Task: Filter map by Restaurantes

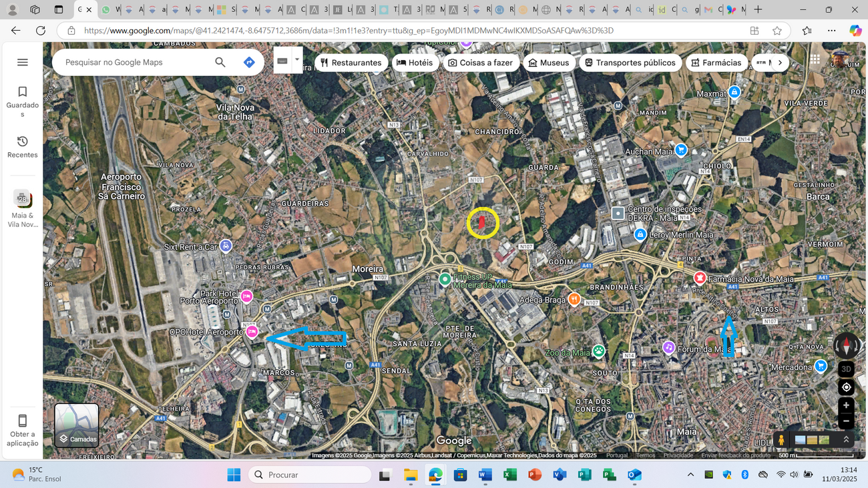Action: [351, 63]
